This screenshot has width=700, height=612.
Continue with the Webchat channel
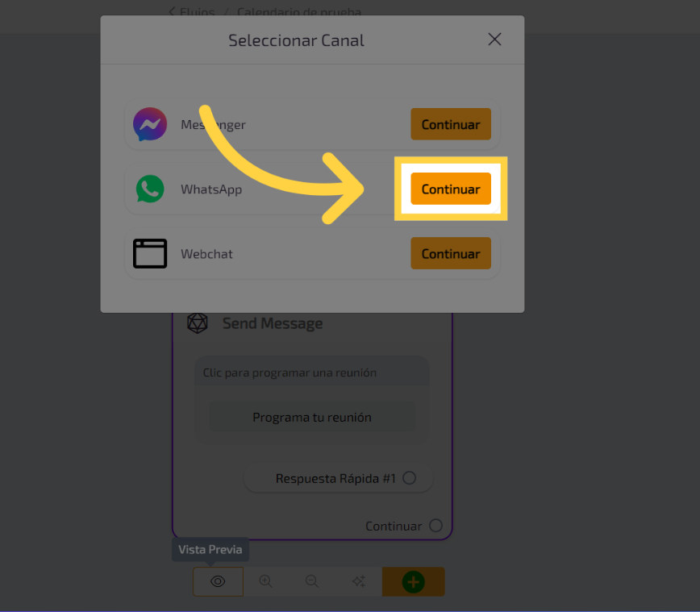coord(450,254)
